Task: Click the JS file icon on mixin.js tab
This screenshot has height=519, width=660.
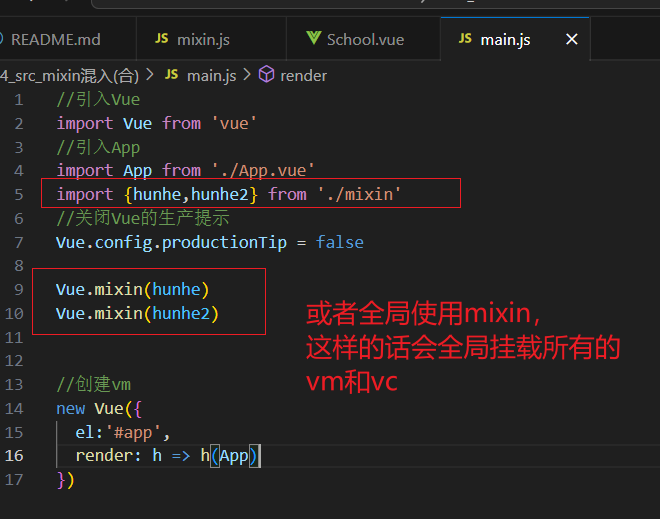Action: [x=161, y=39]
